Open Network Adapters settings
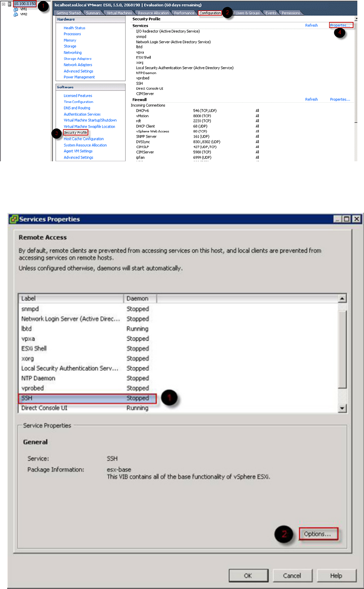This screenshot has width=364, height=589. click(x=78, y=65)
